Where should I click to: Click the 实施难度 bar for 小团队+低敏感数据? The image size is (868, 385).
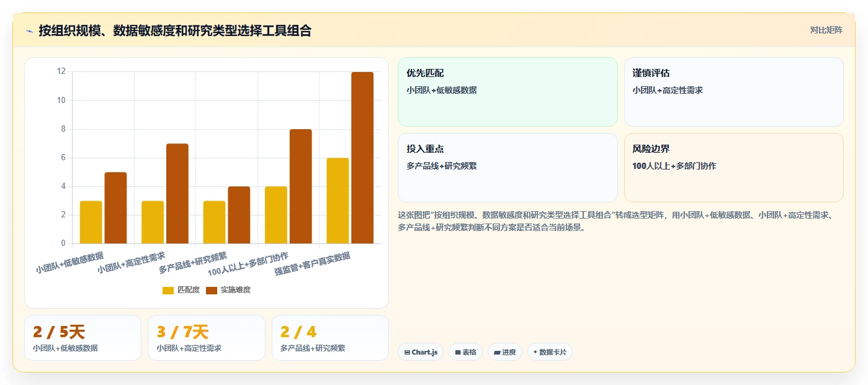pyautogui.click(x=115, y=208)
